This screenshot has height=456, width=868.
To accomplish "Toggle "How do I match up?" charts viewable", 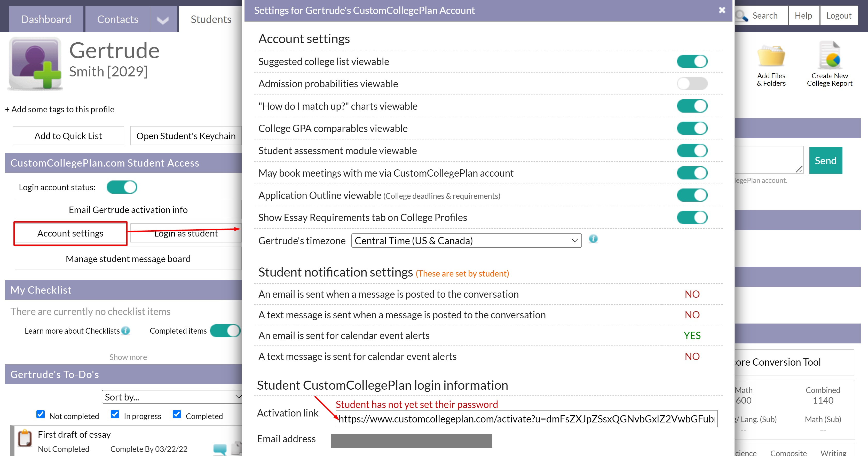I will coord(692,106).
